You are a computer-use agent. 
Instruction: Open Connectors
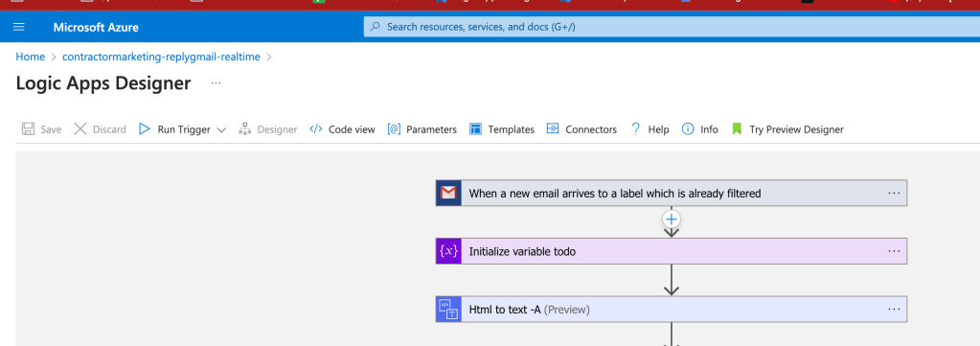click(x=591, y=129)
